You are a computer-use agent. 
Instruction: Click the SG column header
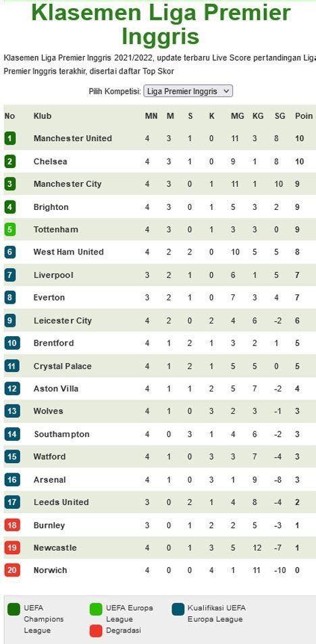(280, 116)
